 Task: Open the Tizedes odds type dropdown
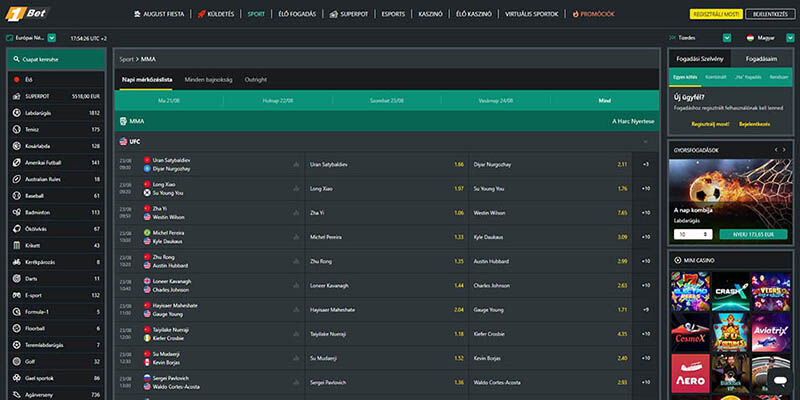[x=727, y=38]
